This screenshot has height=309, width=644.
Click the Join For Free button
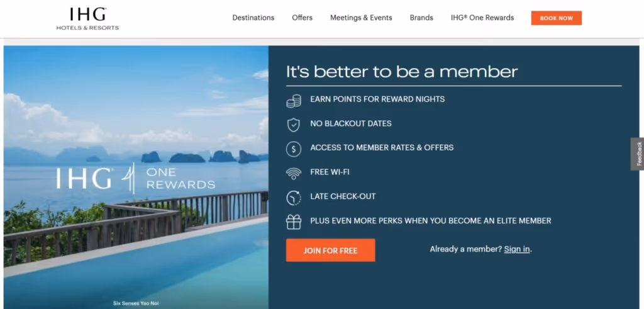pyautogui.click(x=331, y=250)
